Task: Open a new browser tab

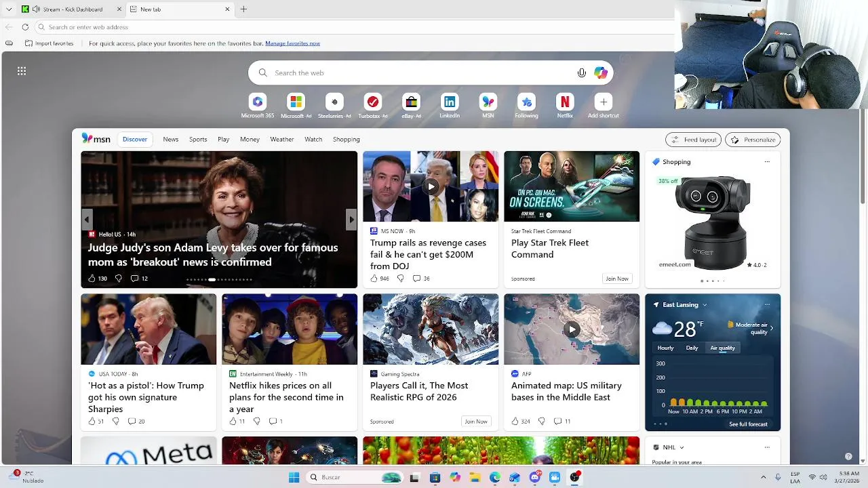Action: (243, 9)
